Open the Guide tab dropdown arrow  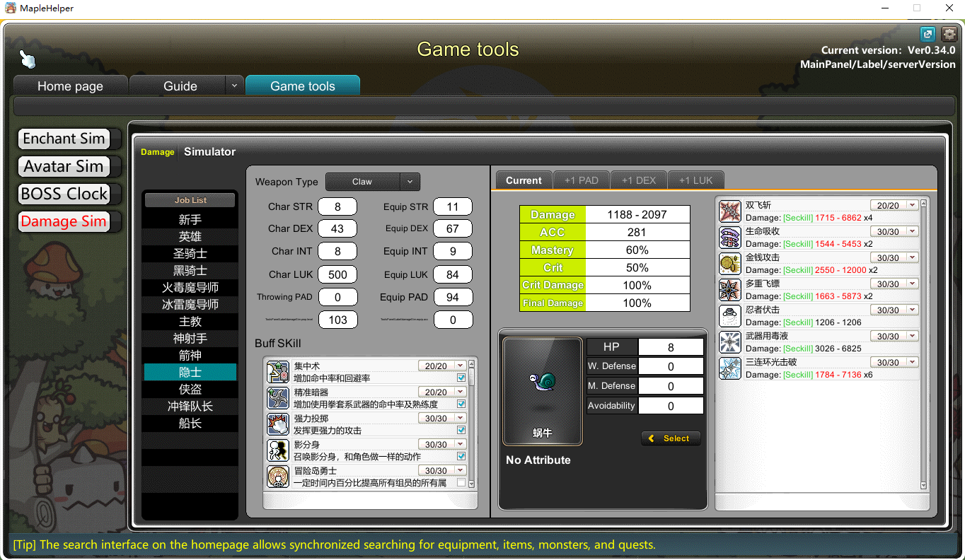(x=234, y=86)
